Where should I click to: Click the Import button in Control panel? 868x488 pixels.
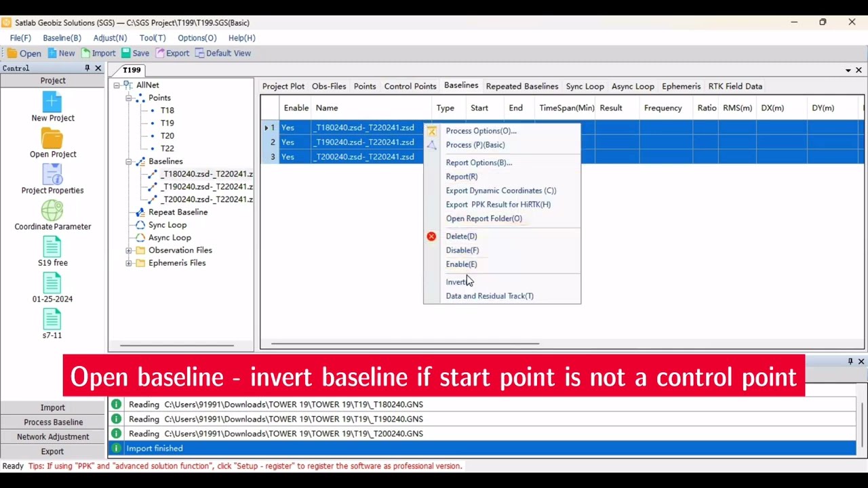(x=53, y=408)
